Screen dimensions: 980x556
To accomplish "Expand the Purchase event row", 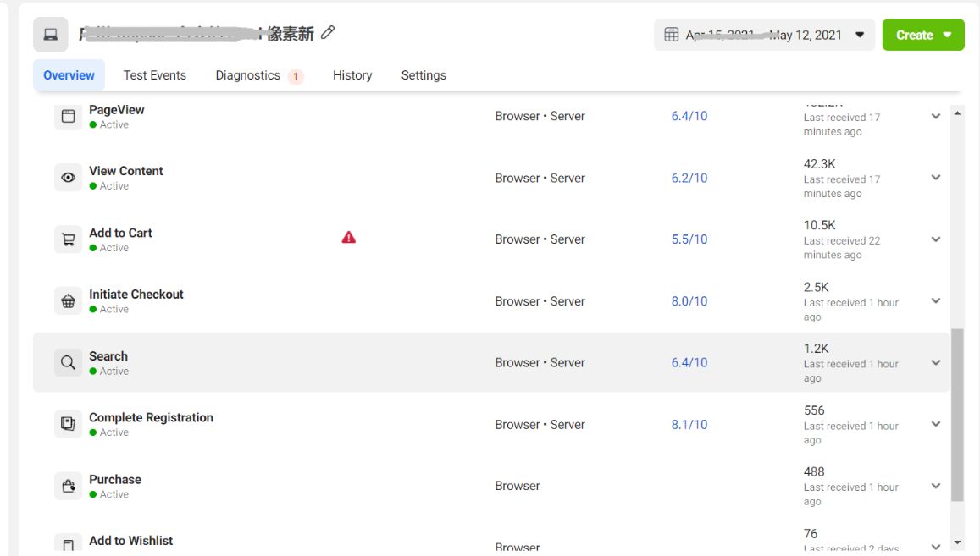I will [936, 486].
